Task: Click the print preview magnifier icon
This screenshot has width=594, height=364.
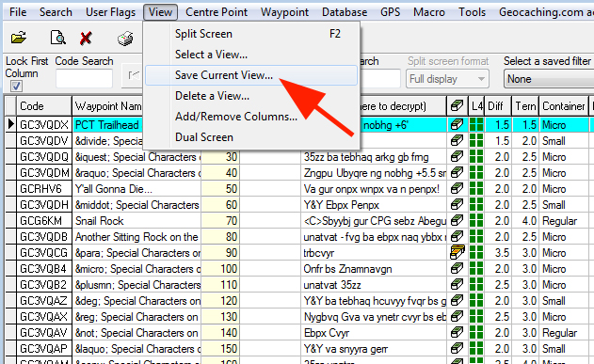Action: point(58,38)
